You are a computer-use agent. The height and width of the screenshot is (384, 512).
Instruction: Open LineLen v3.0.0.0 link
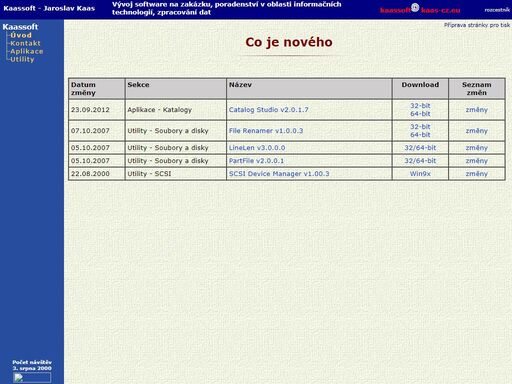tap(257, 148)
